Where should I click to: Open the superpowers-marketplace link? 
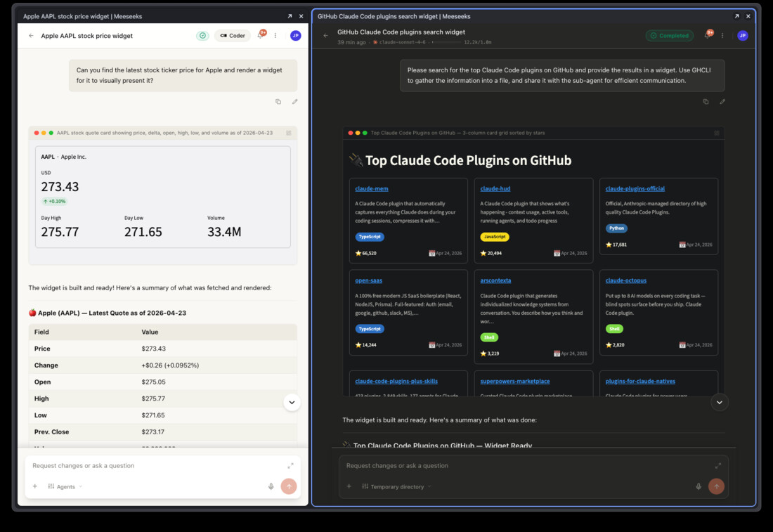coord(515,381)
